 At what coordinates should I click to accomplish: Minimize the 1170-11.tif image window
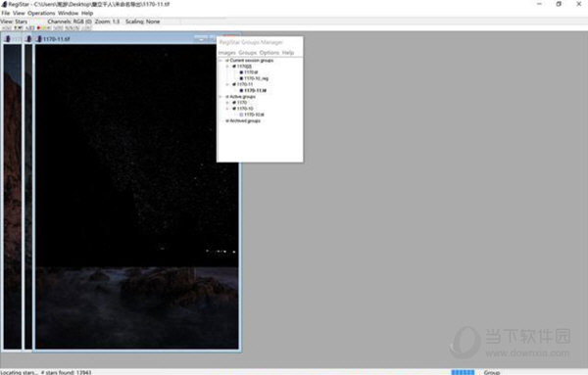pos(201,39)
